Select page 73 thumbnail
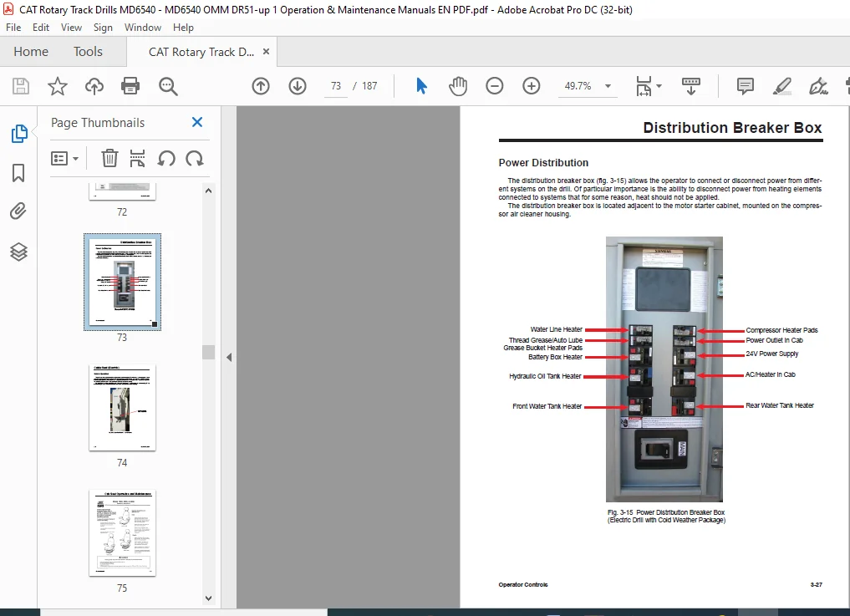 pyautogui.click(x=123, y=282)
